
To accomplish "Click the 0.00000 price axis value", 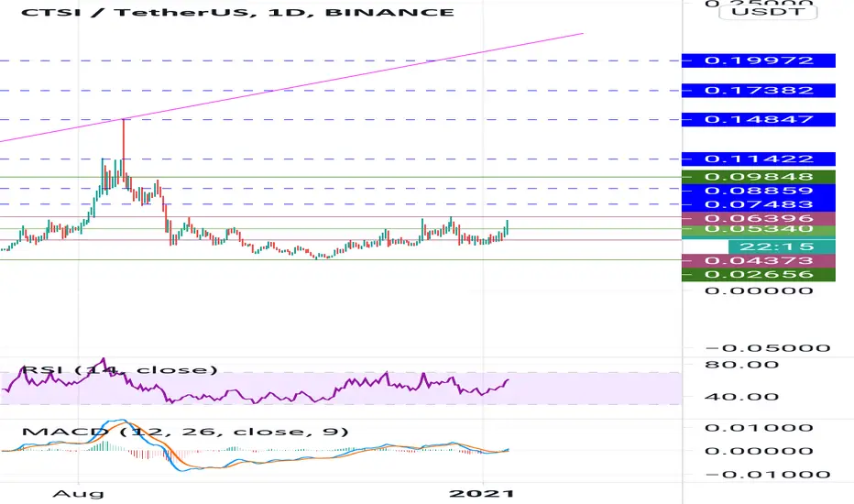I will 759,290.
